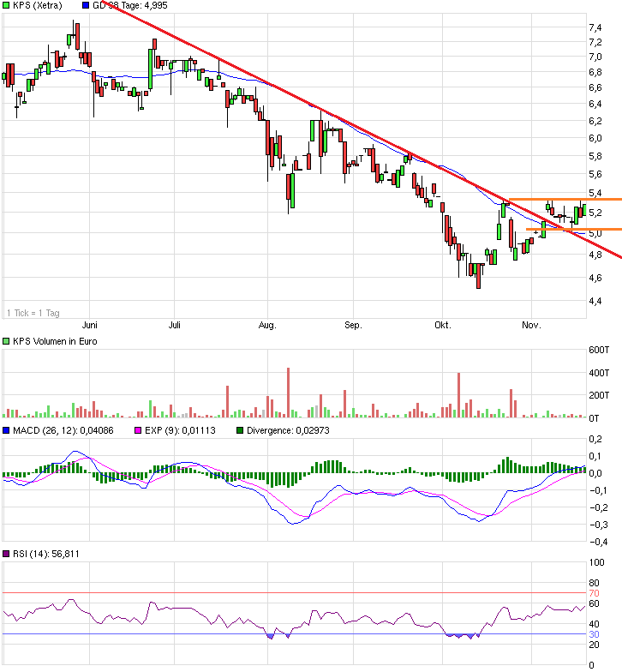The width and height of the screenshot is (622, 672).
Task: Click the 0,2 MACD axis value
Action: pyautogui.click(x=595, y=439)
